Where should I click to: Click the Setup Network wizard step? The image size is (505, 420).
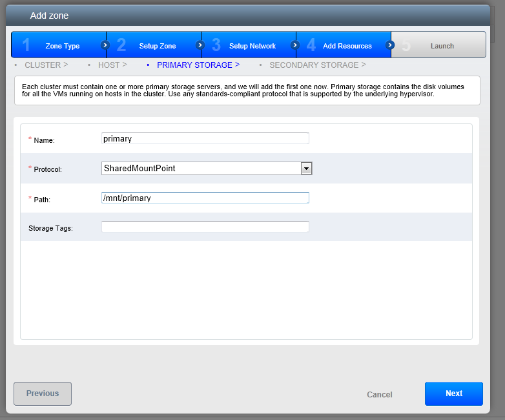point(249,45)
